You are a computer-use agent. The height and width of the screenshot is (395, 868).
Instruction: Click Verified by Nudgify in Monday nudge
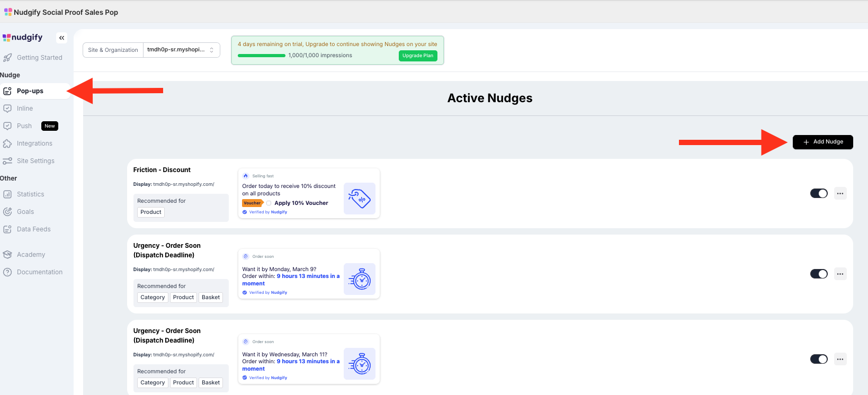(265, 293)
